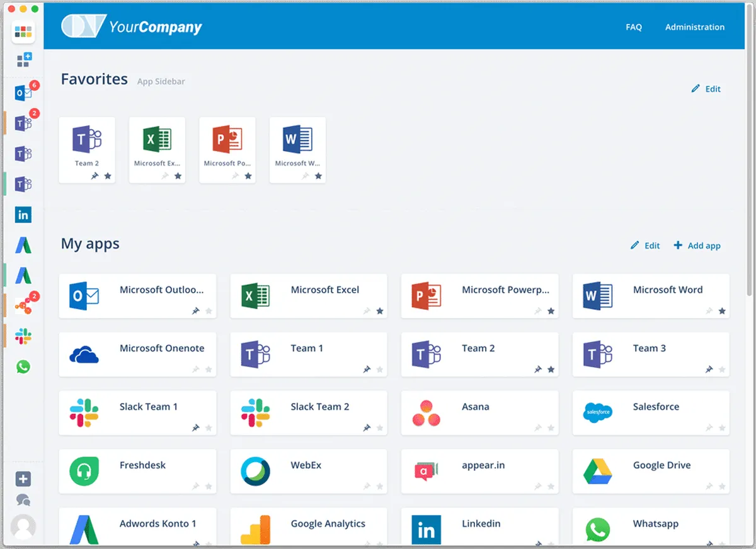Open Teams sidebar icon with badge 2
The image size is (756, 549).
pos(23,123)
